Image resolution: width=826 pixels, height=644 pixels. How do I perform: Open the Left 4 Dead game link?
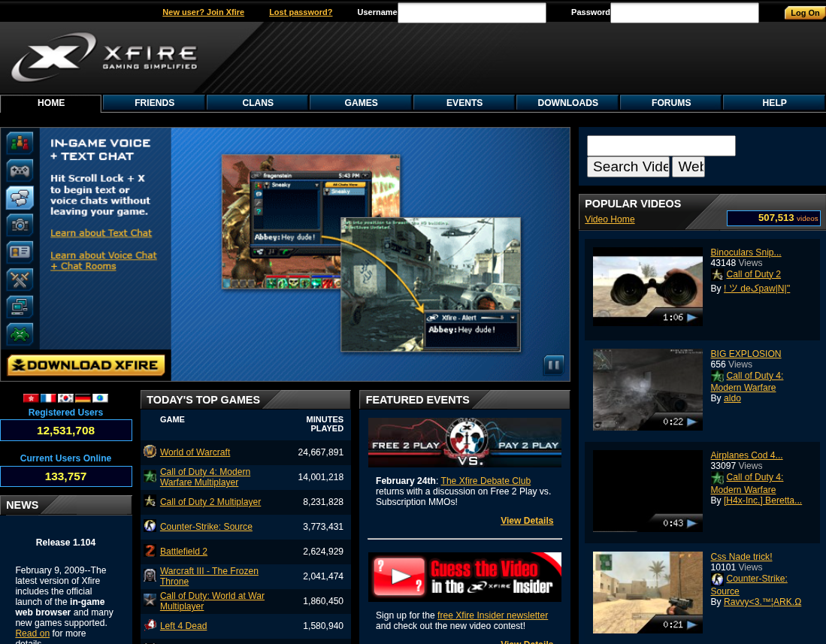click(183, 625)
